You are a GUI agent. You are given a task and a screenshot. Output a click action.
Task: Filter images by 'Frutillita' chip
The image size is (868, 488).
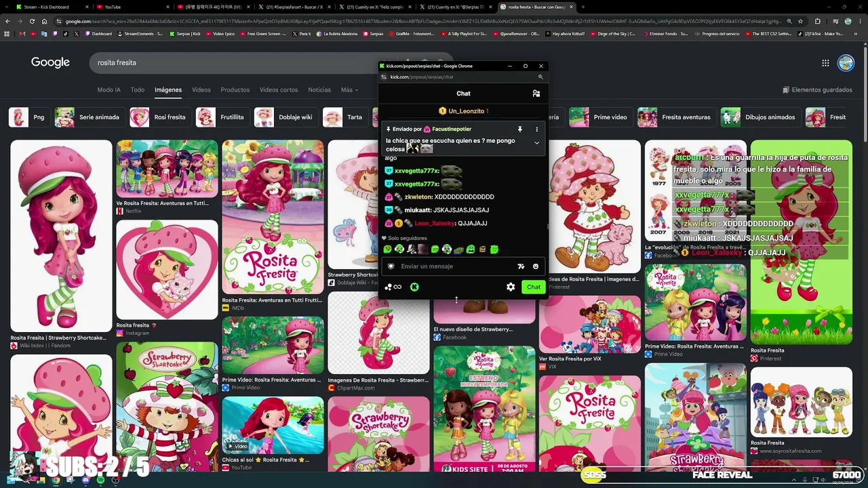coord(222,117)
